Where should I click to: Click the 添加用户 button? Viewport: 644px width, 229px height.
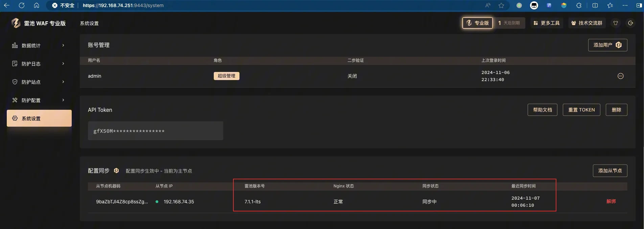[607, 45]
